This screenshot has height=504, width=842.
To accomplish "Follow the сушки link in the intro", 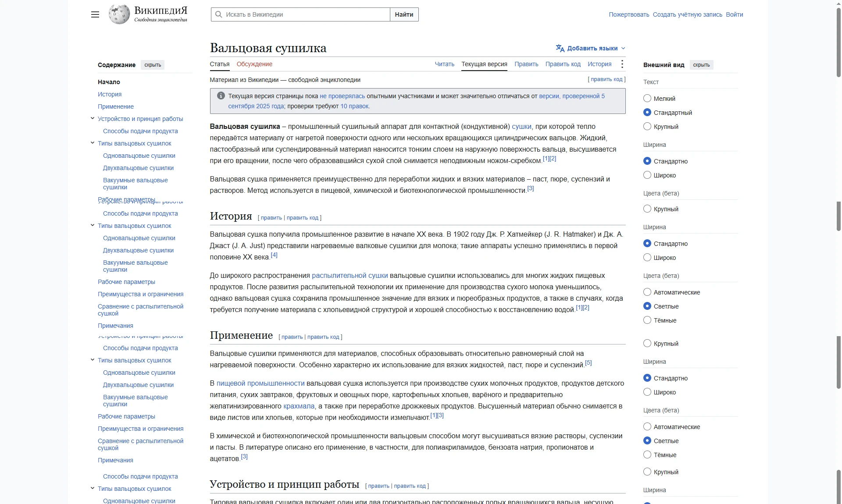I will [521, 126].
